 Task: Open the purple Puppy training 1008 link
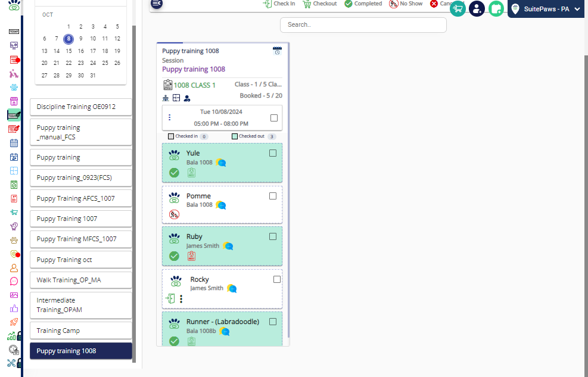coord(194,69)
